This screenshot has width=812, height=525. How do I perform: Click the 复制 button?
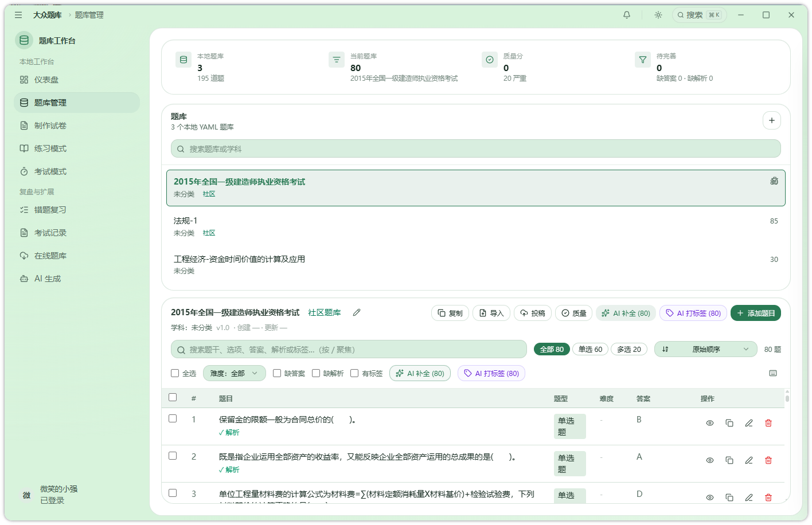450,313
